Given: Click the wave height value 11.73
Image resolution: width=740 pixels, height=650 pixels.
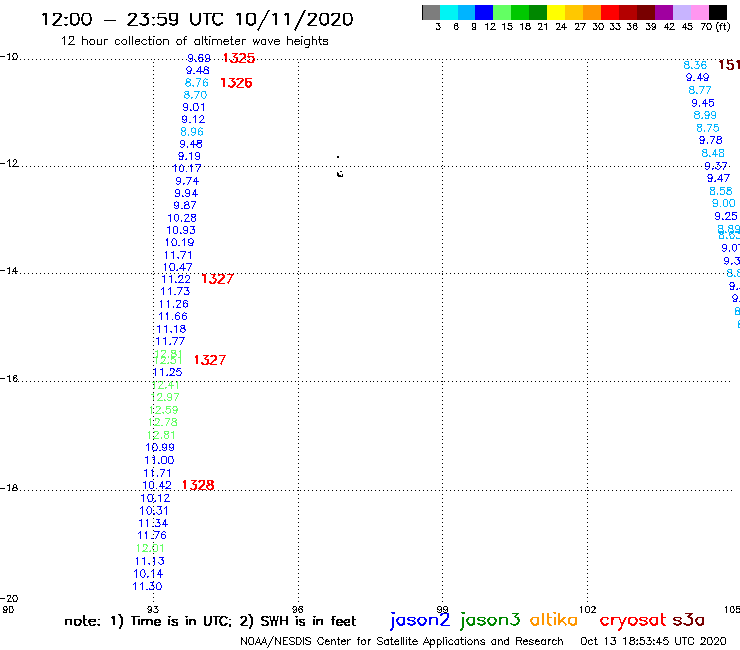Looking at the screenshot, I should (x=175, y=291).
